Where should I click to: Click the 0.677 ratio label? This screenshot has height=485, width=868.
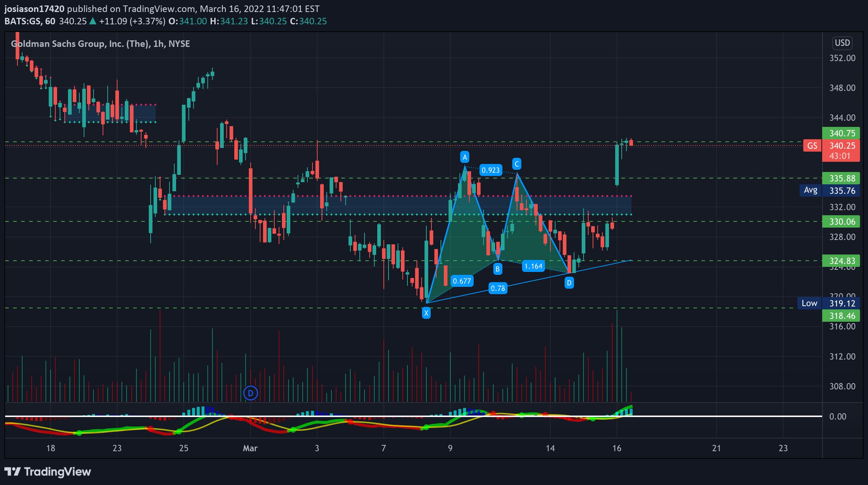point(462,281)
